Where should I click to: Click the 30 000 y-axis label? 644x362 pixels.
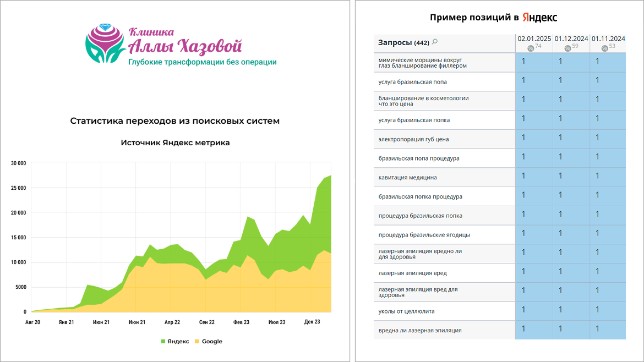point(19,163)
